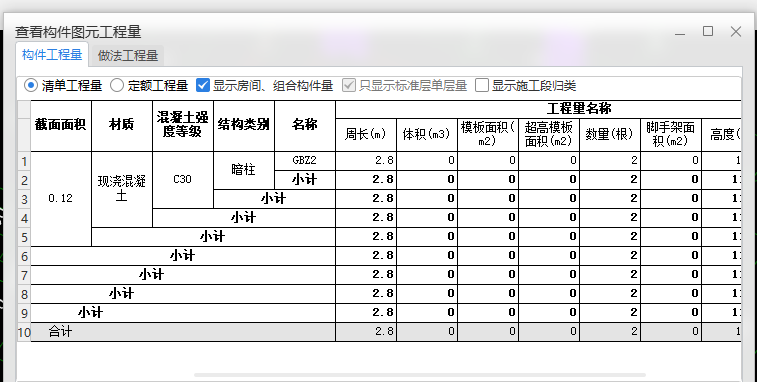Uncheck 显示房间、组合构件量 checkbox
The width and height of the screenshot is (757, 382).
click(x=203, y=86)
